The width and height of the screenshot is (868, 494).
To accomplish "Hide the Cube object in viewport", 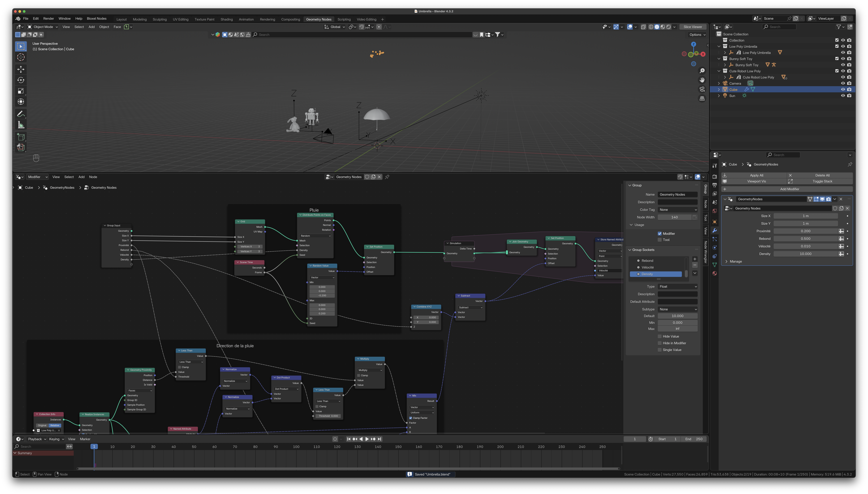I will 843,90.
